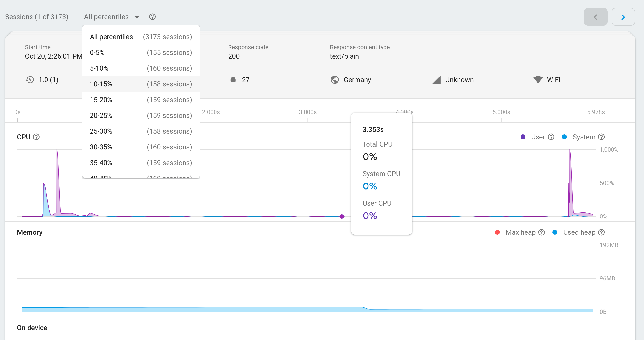The image size is (644, 340).
Task: Click the Used heap help icon
Action: [x=601, y=232]
